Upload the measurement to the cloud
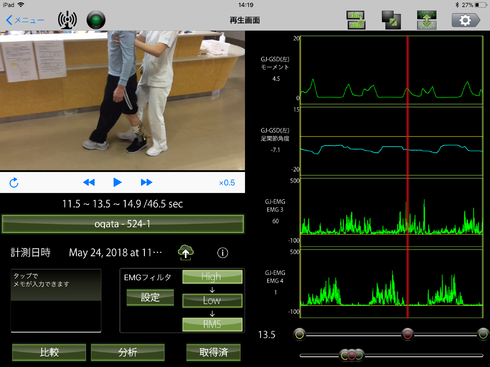The image size is (490, 367). 186,252
